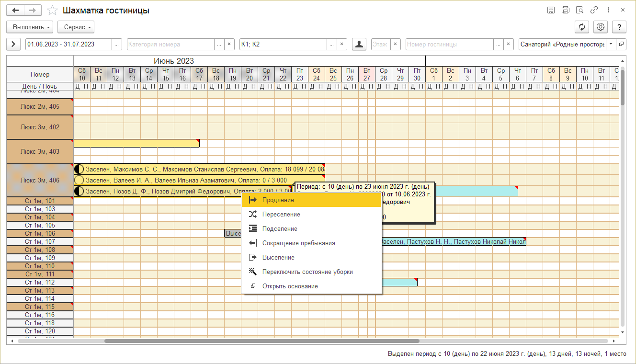Screen dimensions: 636x364
Task: Select Переселение menu entry
Action: [281, 215]
